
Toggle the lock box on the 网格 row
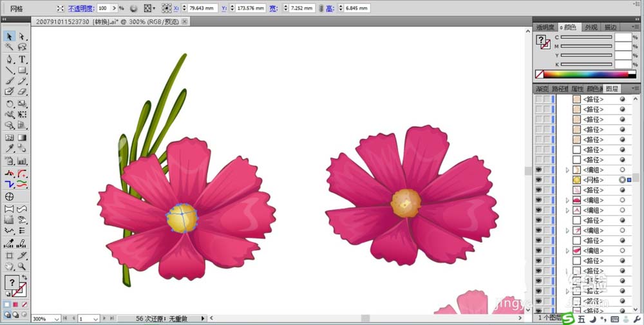click(x=547, y=180)
